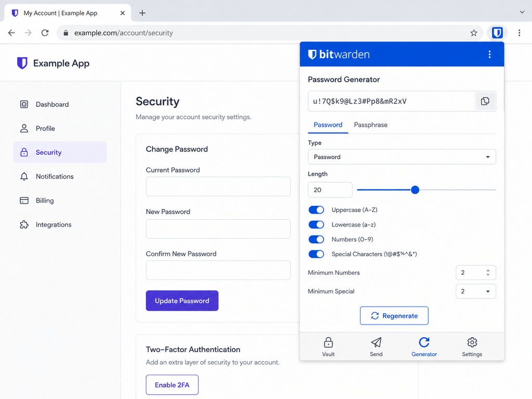Click the Dashboard sidebar icon
The width and height of the screenshot is (532, 399).
[24, 104]
